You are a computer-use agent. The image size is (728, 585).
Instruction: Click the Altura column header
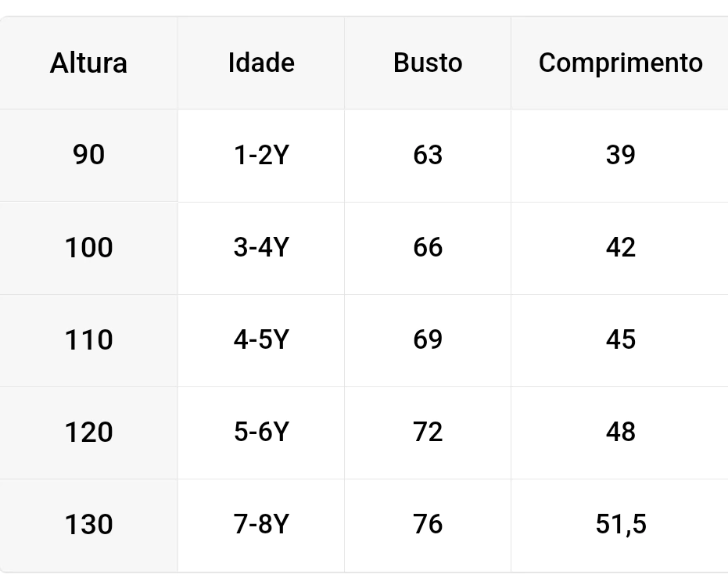[88, 63]
